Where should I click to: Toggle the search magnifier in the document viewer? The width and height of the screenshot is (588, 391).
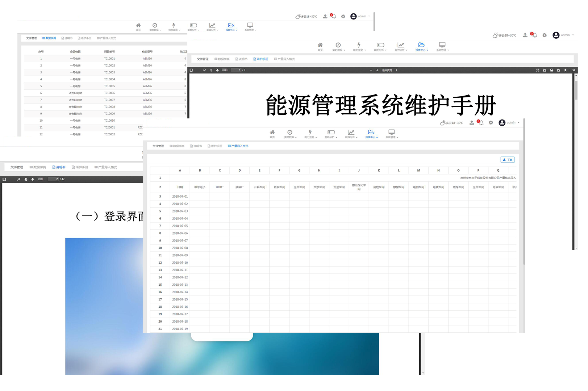click(x=204, y=70)
